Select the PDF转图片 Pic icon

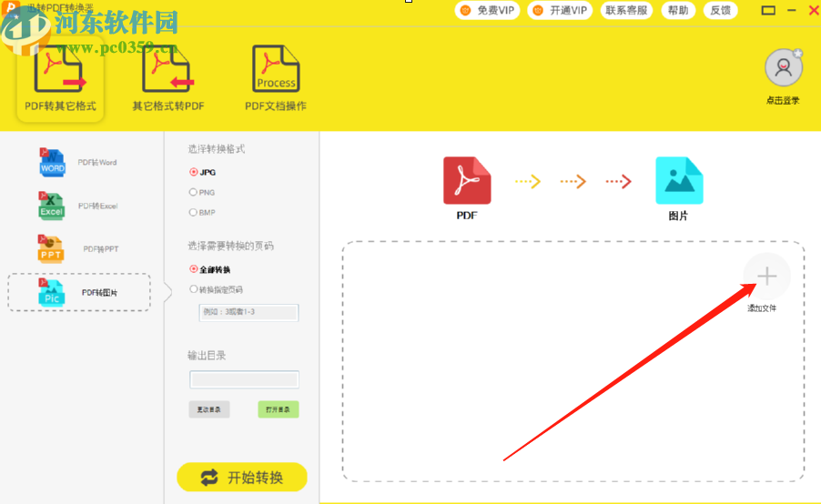click(x=51, y=292)
